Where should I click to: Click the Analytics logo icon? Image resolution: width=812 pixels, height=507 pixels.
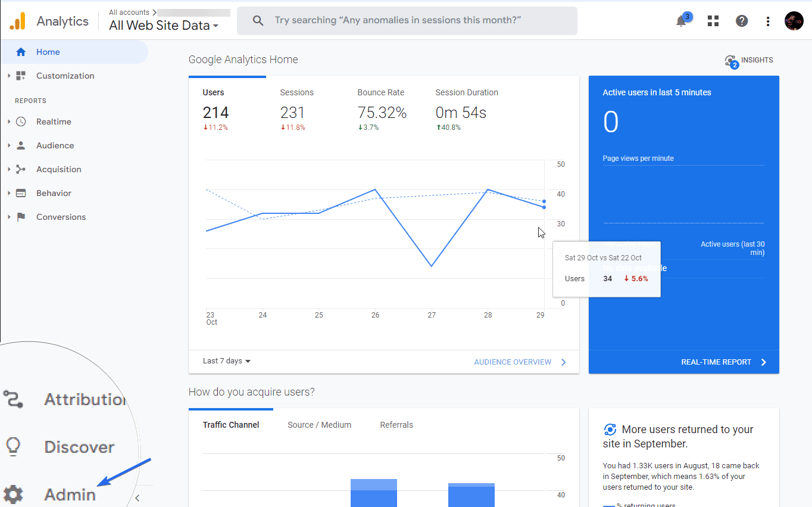17,21
